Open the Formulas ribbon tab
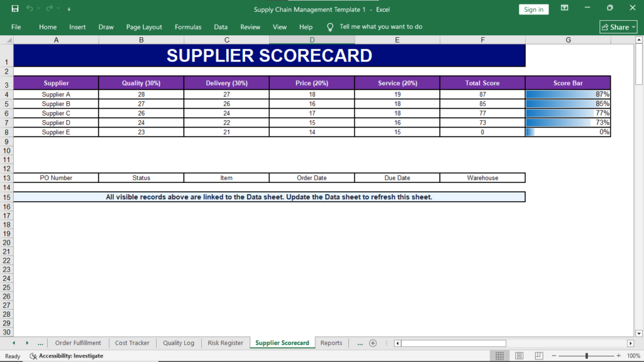Image resolution: width=644 pixels, height=362 pixels. coord(187,27)
